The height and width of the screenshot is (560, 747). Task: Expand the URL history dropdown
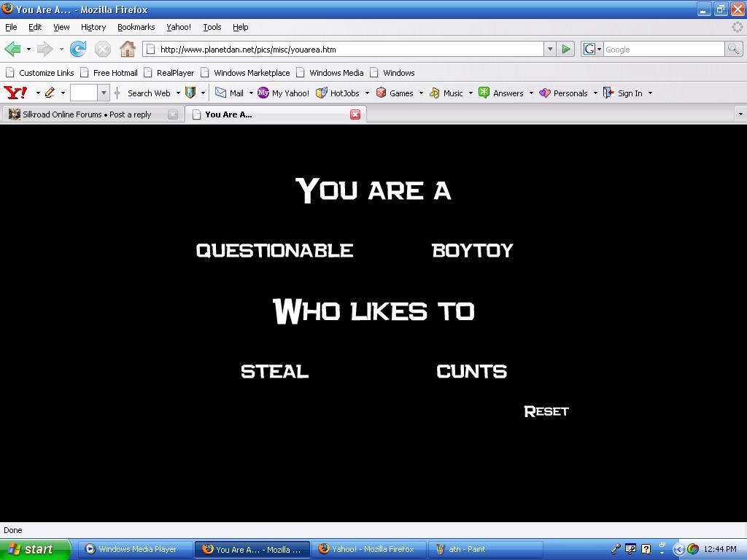click(550, 49)
